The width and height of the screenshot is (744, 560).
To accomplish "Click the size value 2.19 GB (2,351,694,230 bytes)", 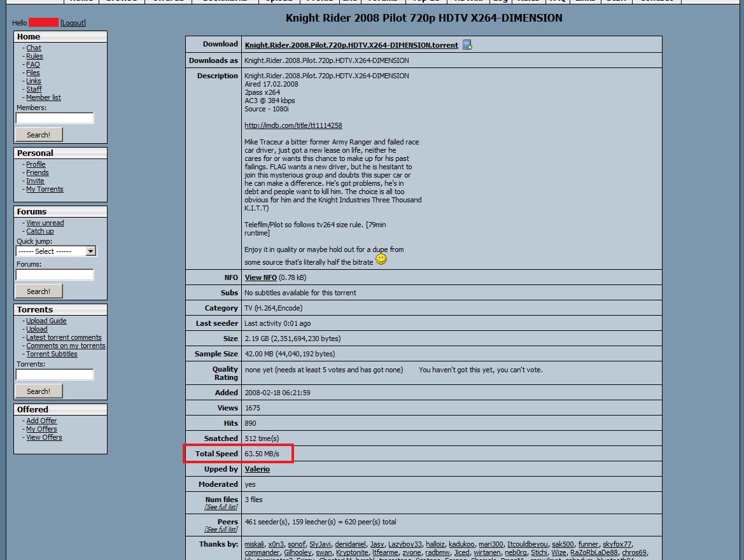I will coord(293,339).
